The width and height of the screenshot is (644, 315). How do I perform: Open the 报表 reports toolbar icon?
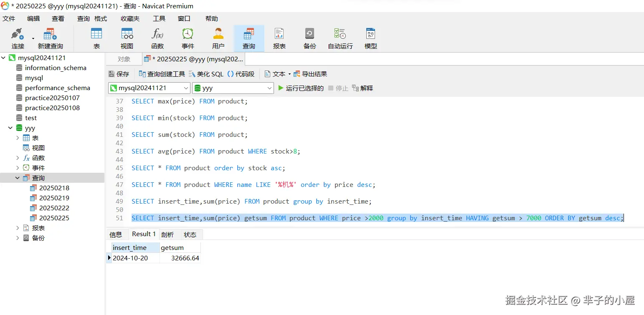[279, 38]
